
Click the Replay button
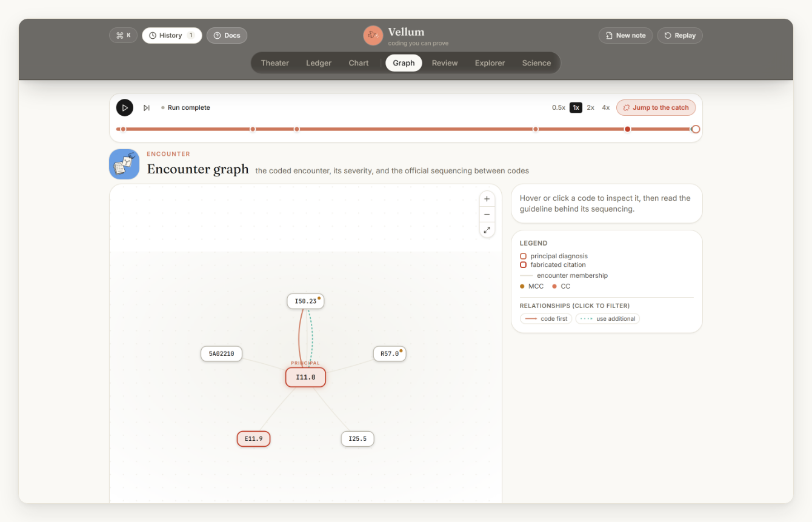680,36
